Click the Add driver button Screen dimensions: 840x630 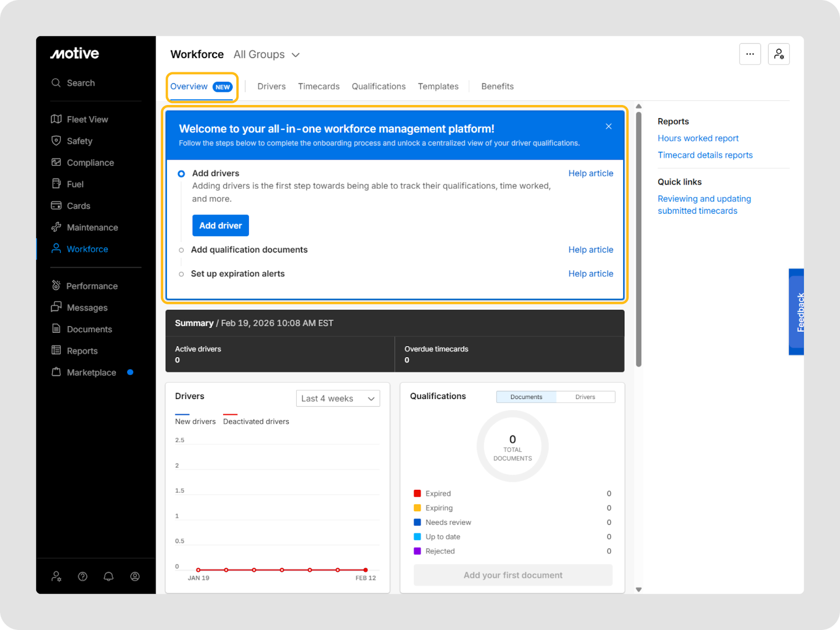pos(220,226)
